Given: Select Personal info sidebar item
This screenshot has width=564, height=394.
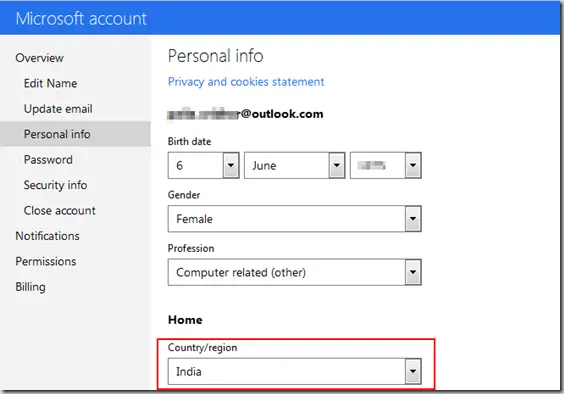Looking at the screenshot, I should [75, 134].
